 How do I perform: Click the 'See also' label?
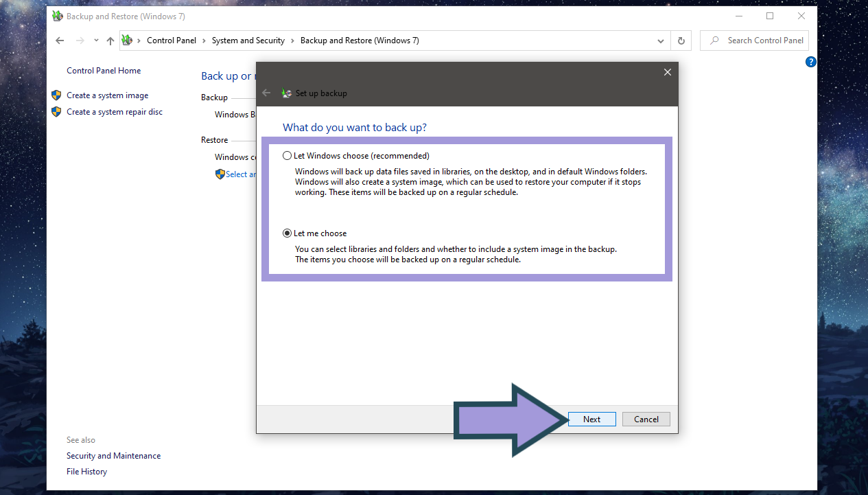(81, 440)
